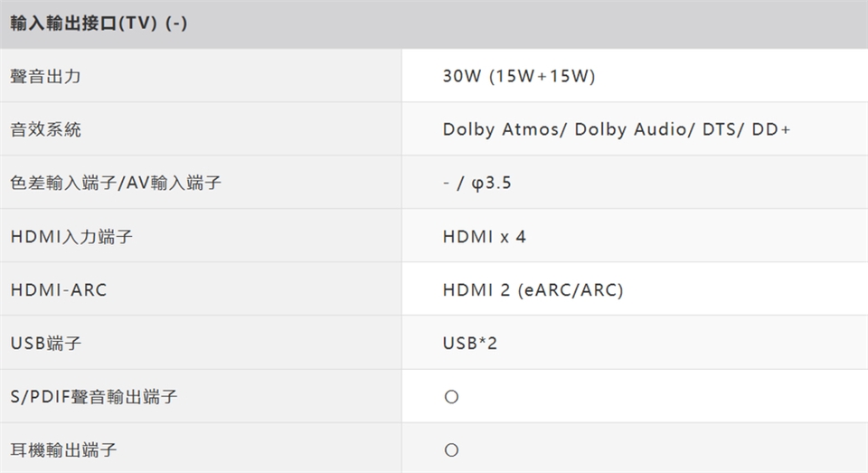Click the circle mark for S/PDIF聲音輸出端子
The image size is (868, 473).
451,396
